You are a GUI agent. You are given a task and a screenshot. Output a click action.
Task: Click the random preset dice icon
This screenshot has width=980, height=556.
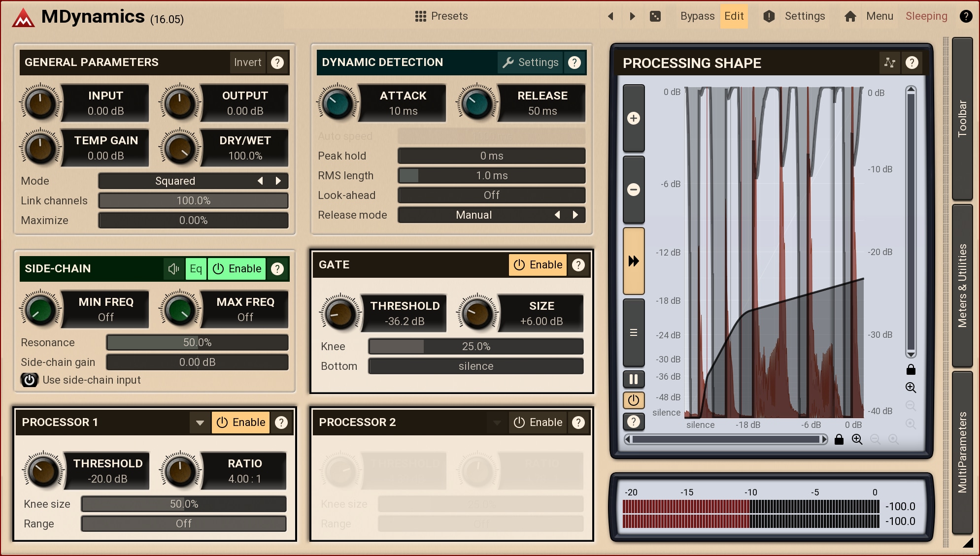click(655, 16)
